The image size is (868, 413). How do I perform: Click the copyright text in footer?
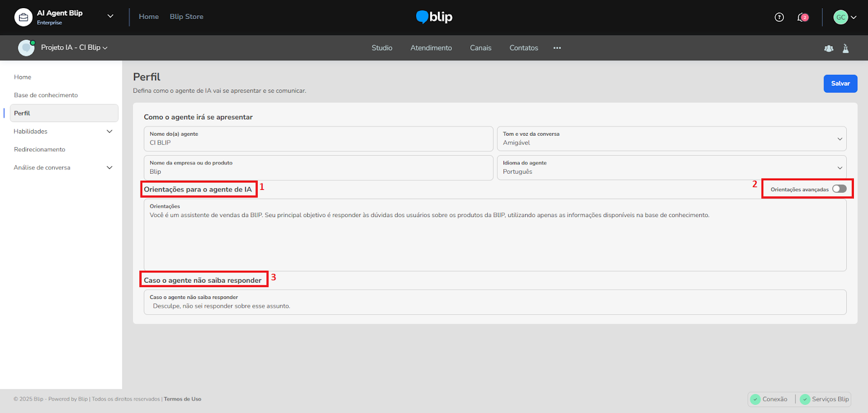click(x=87, y=399)
